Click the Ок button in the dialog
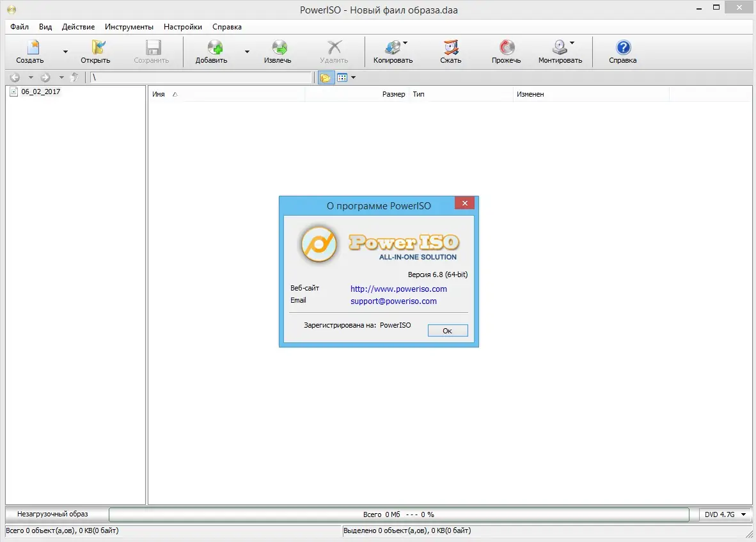Image resolution: width=756 pixels, height=542 pixels. click(448, 331)
